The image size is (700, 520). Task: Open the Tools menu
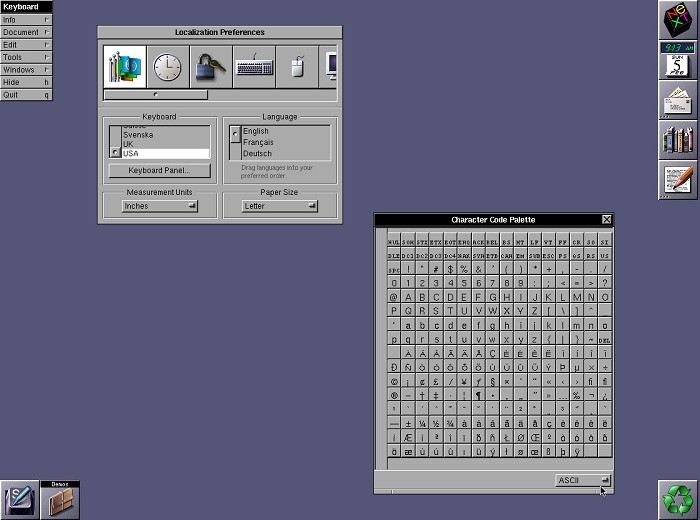[x=26, y=58]
